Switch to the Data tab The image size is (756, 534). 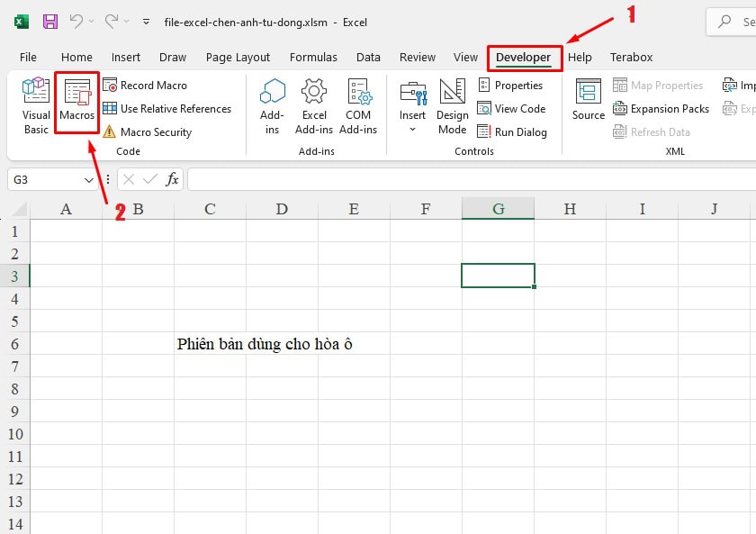coord(368,57)
